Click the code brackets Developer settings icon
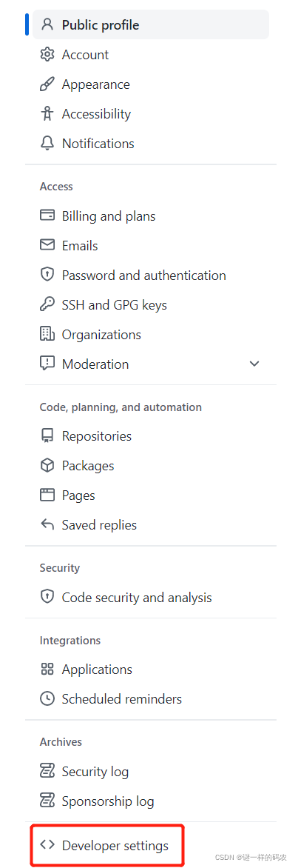Image resolution: width=298 pixels, height=868 pixels. 47,845
